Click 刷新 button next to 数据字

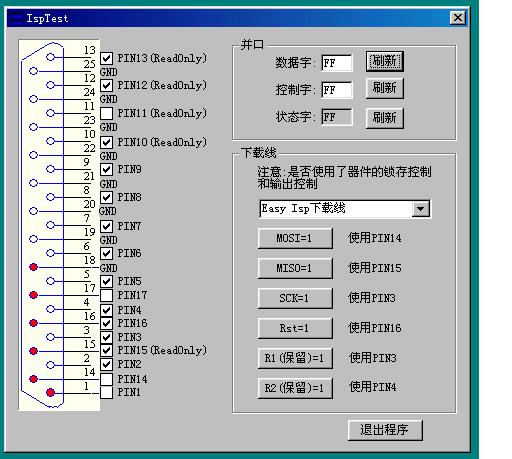385,61
